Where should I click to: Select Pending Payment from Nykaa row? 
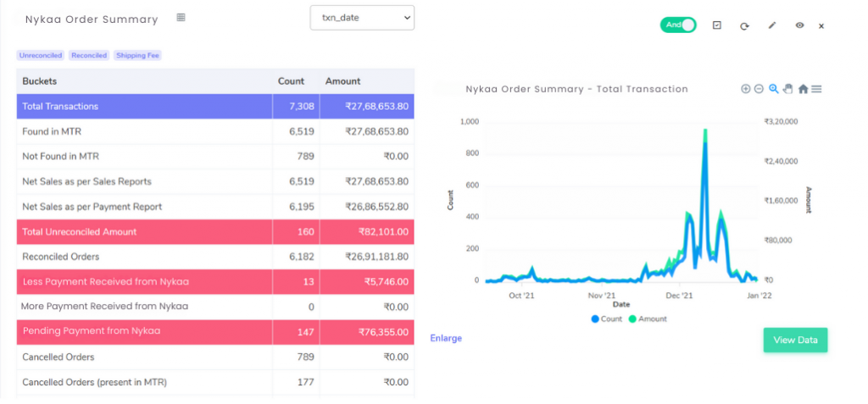click(215, 331)
